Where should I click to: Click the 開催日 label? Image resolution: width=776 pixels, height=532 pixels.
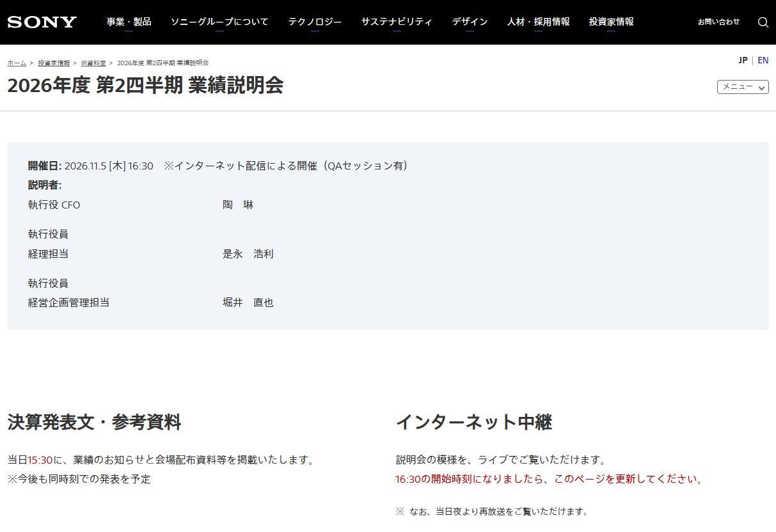pos(45,166)
